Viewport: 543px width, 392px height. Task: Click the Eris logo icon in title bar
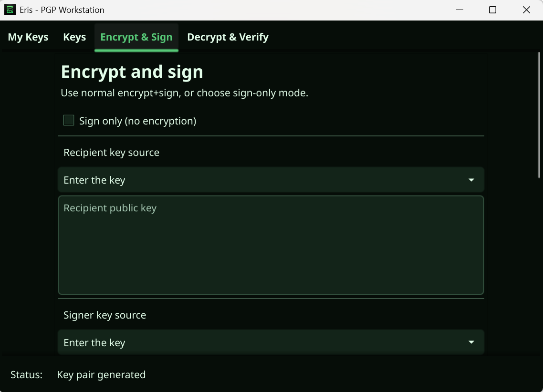[10, 10]
